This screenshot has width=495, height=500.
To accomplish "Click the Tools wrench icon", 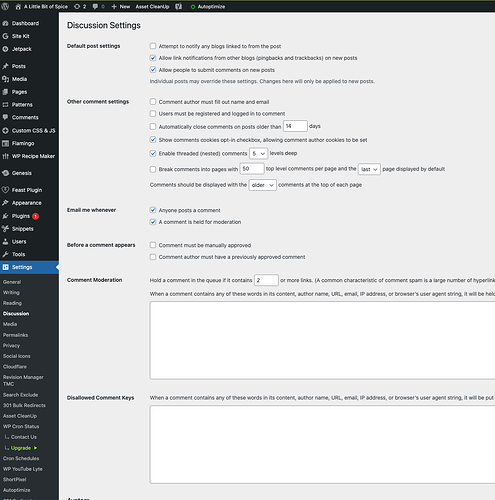I will 5,254.
